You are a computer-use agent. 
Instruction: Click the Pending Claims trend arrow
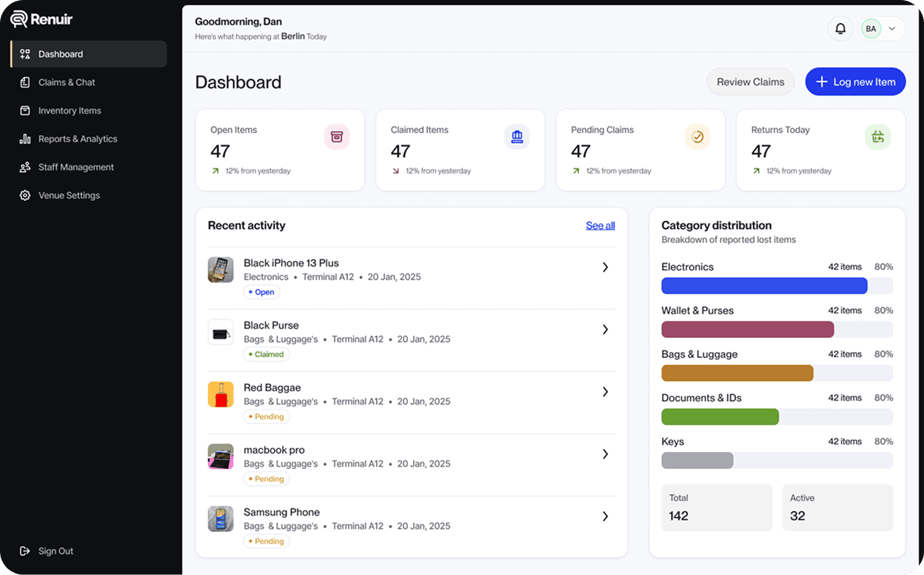tap(576, 171)
